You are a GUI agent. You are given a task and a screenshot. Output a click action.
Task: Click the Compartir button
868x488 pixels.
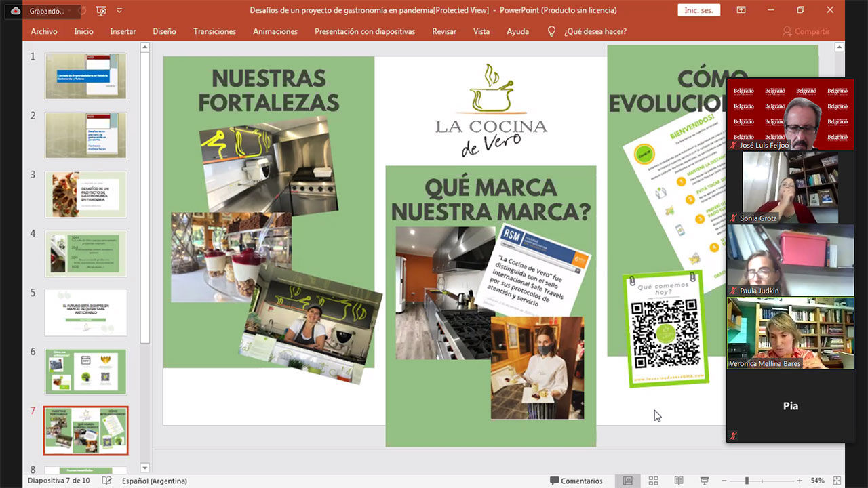tap(806, 31)
